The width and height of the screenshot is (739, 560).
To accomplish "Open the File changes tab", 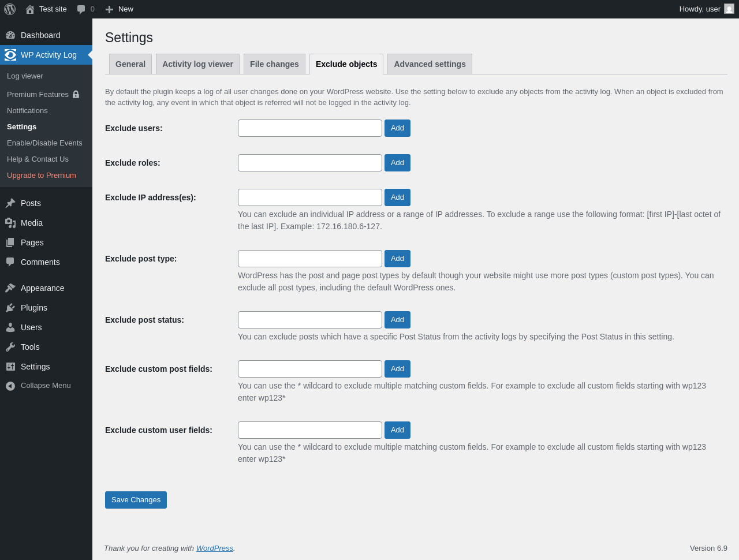I will (x=274, y=64).
